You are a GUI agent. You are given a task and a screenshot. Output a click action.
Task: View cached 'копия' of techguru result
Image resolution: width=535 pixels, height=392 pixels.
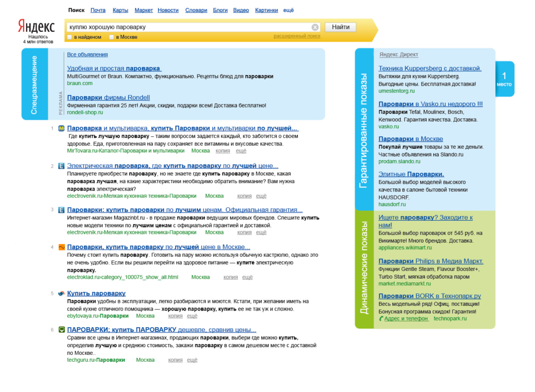[176, 360]
